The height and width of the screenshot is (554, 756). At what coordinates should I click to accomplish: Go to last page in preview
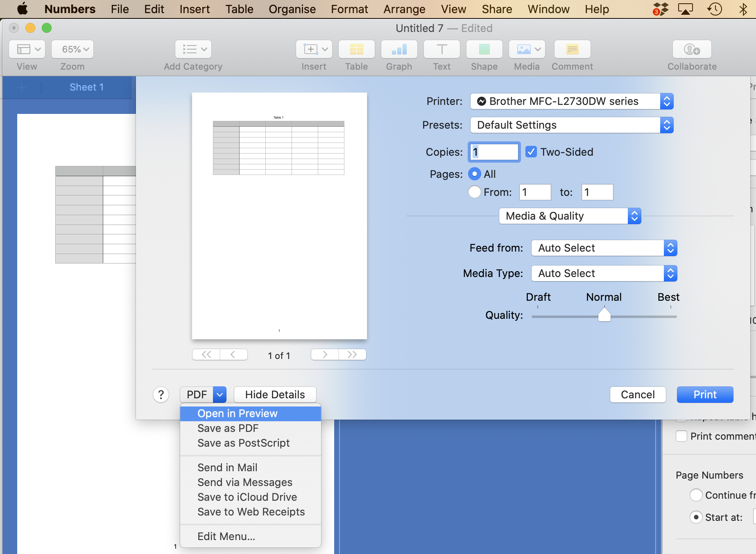pyautogui.click(x=352, y=354)
